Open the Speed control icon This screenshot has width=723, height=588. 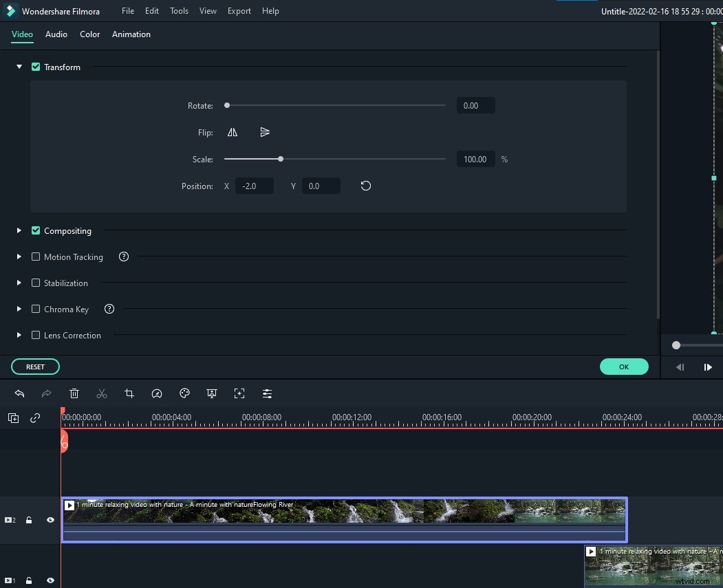pyautogui.click(x=157, y=393)
